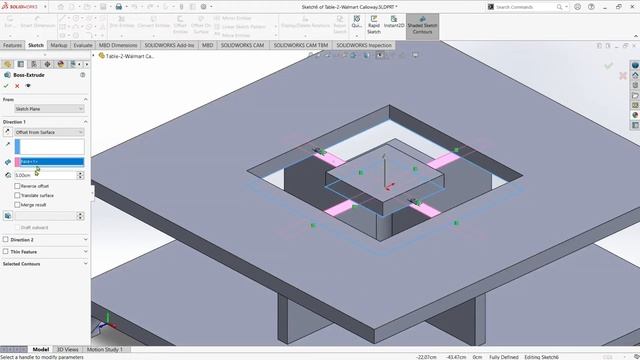Open the DimXpertManager crosshair tab icon
Image resolution: width=640 pixels, height=360 pixels.
coord(47,64)
